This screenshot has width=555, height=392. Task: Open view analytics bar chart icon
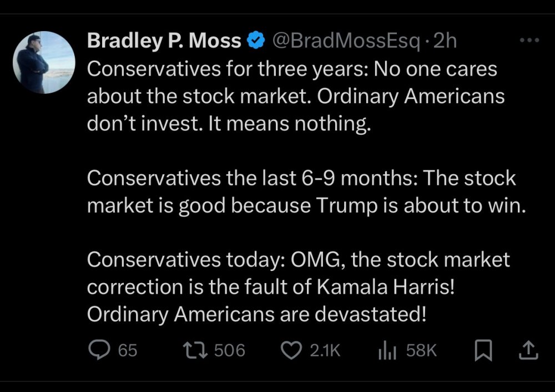pos(387,350)
